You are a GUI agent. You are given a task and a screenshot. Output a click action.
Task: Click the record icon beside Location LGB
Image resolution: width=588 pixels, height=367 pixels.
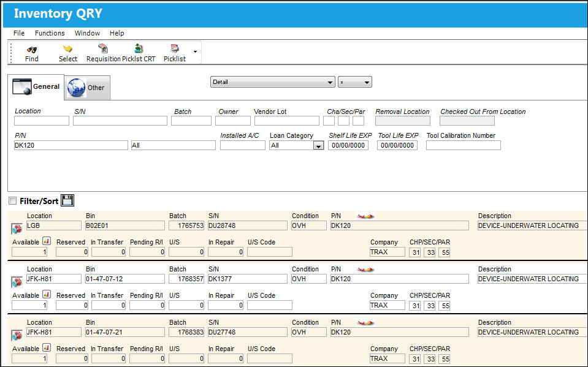17,229
